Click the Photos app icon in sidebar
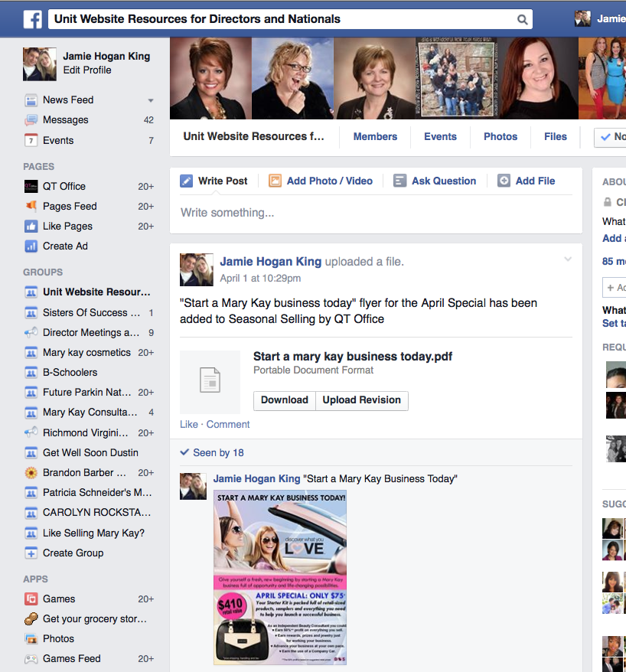 point(31,638)
